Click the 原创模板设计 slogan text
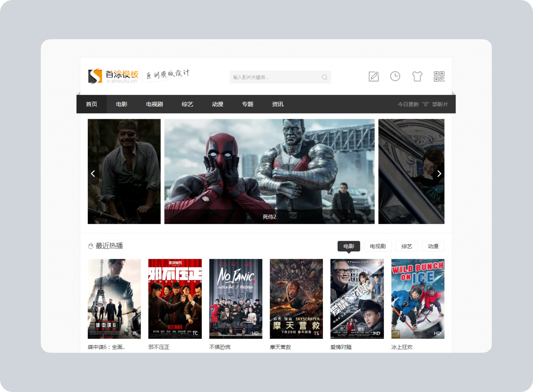The image size is (533, 392). coord(168,75)
